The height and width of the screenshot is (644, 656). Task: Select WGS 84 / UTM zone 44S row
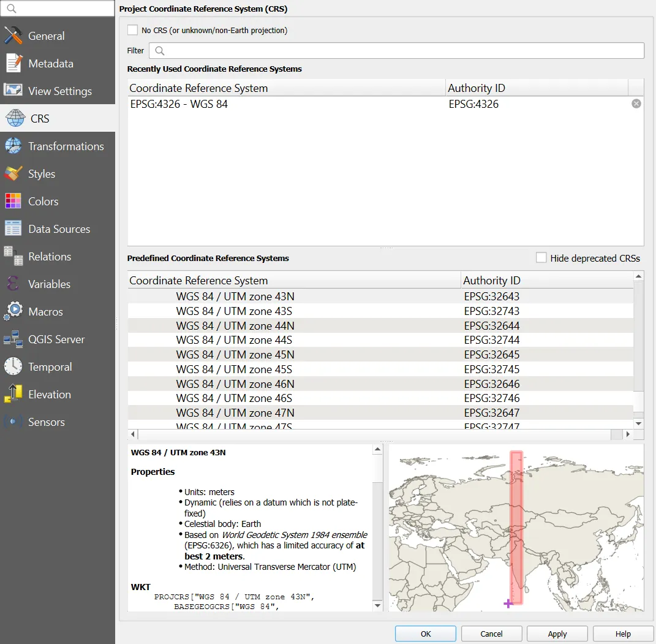pos(380,340)
